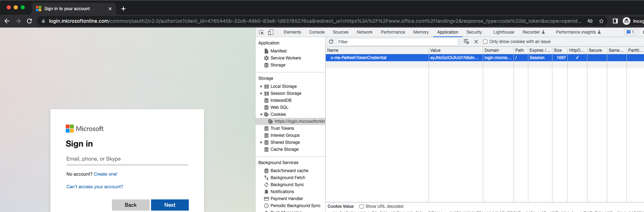Screen dimensions: 644x212
Task: Switch to the Elements tab
Action: click(x=292, y=32)
